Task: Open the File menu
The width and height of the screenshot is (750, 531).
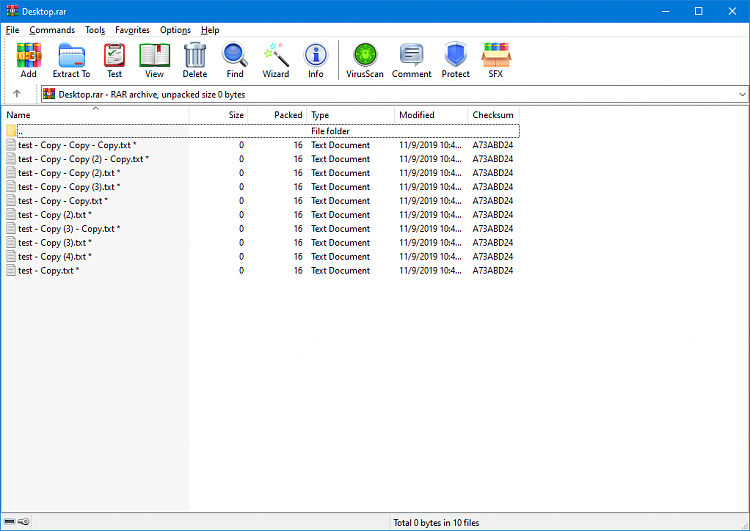Action: click(x=12, y=30)
